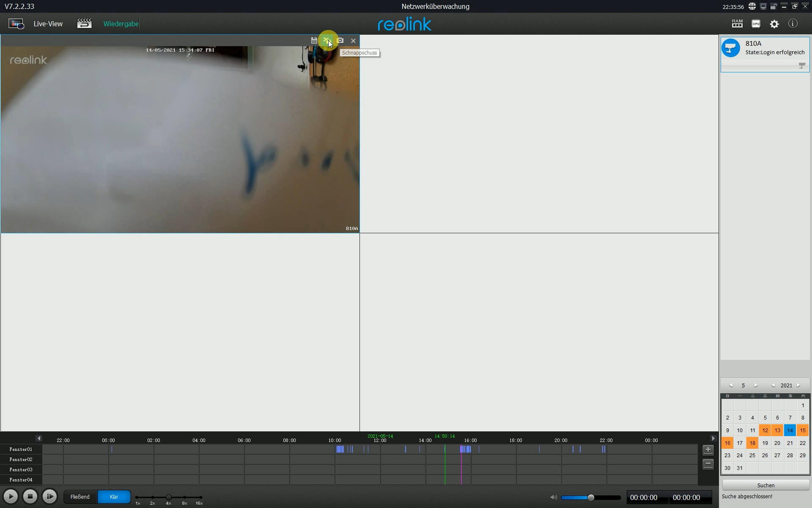Open RAM usage indicator icon
812x508 pixels.
737,24
